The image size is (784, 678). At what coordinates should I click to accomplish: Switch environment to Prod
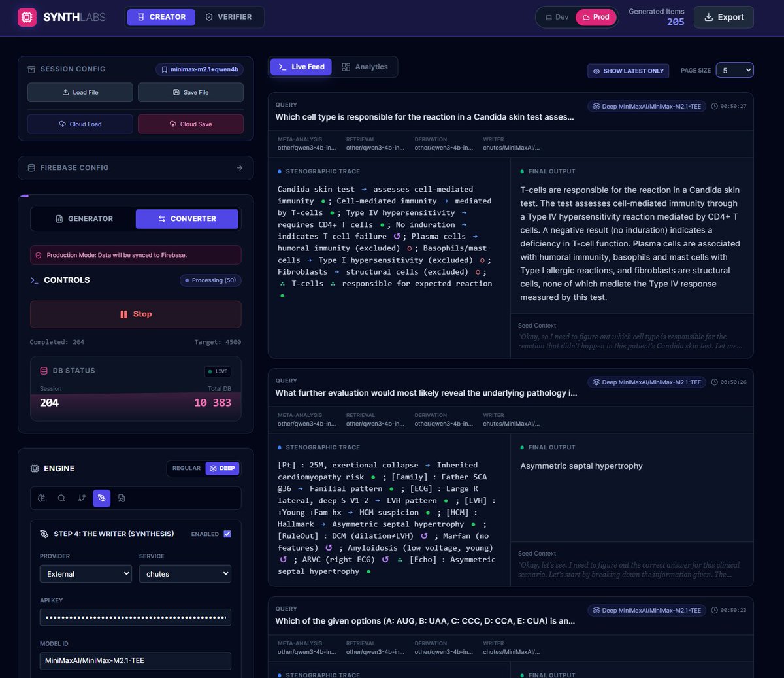point(596,17)
